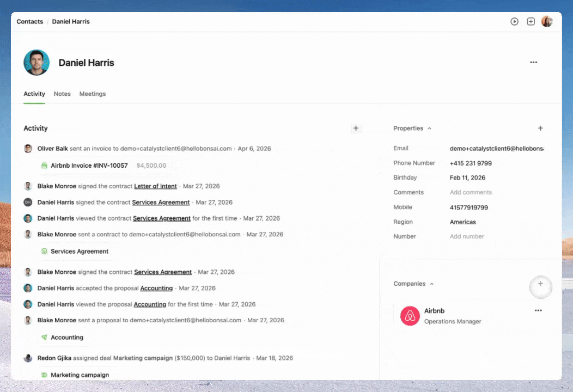Screen dimensions: 573x392
Task: Click the Add number field
Action: point(467,236)
